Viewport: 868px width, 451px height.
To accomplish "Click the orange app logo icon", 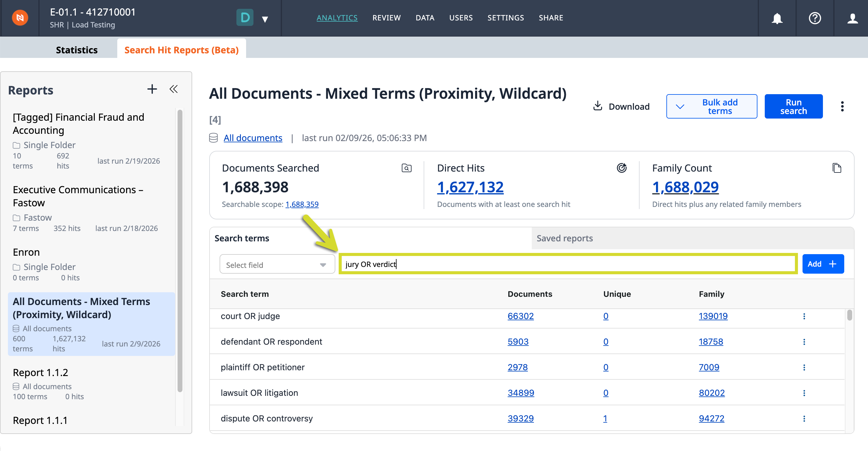I will pyautogui.click(x=20, y=18).
